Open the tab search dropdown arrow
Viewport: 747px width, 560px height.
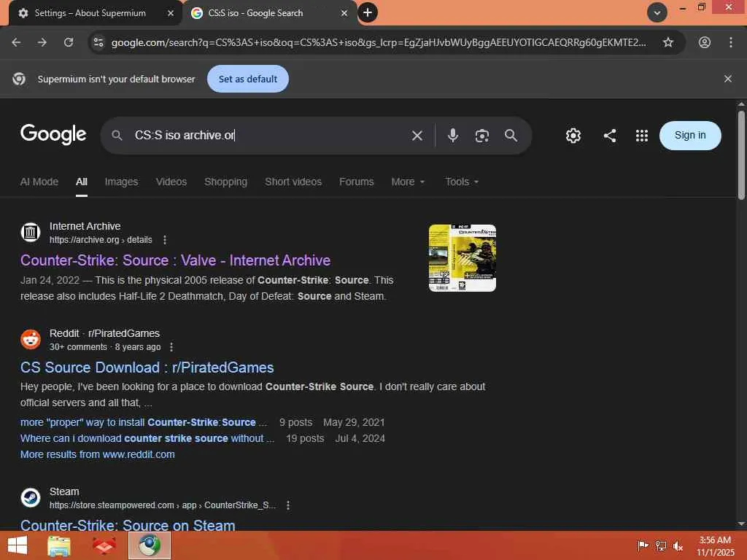pyautogui.click(x=657, y=12)
